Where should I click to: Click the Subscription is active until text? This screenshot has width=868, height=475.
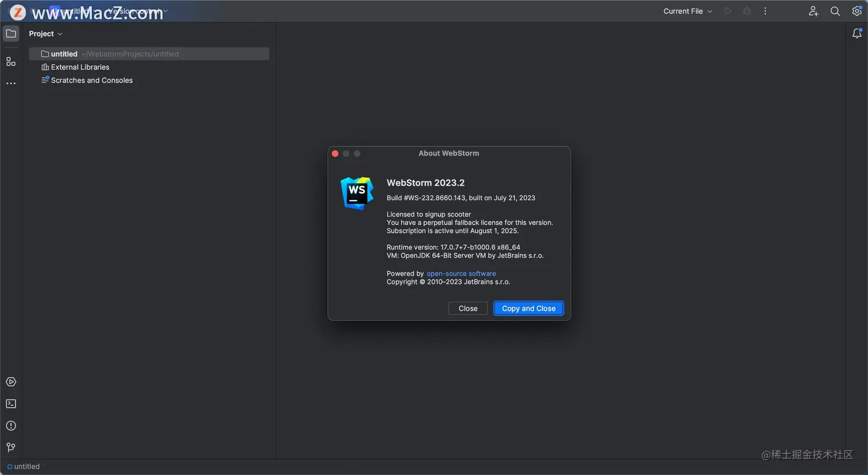click(x=452, y=231)
